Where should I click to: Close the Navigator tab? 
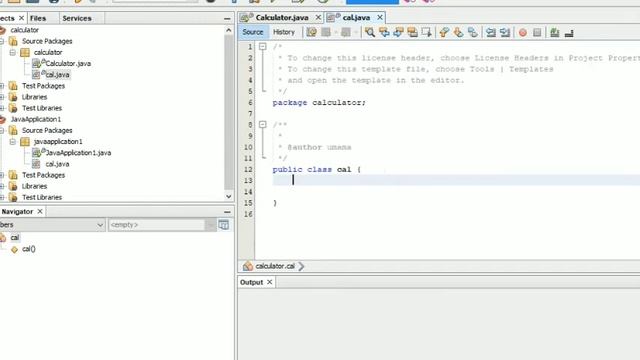(40, 211)
